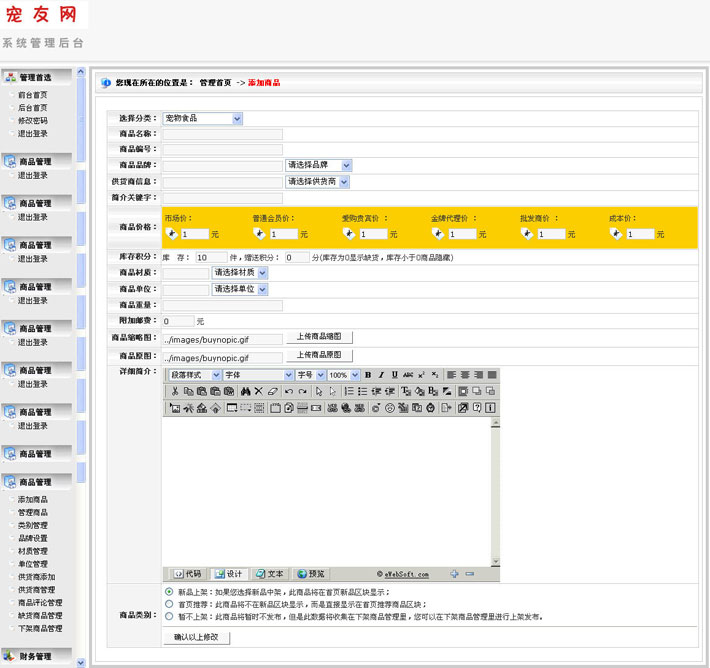Image resolution: width=710 pixels, height=668 pixels.
Task: Click the binoculars find icon
Action: pyautogui.click(x=245, y=391)
